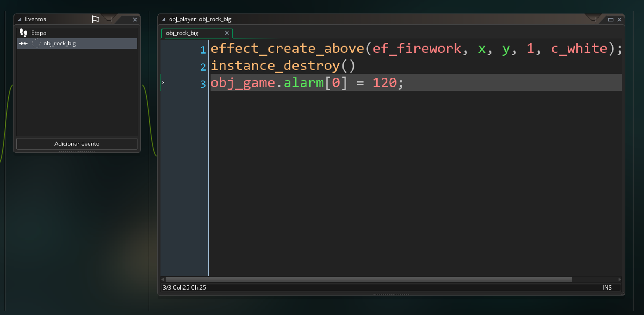The height and width of the screenshot is (315, 644).
Task: Click the c_white color constant in line 1
Action: pyautogui.click(x=579, y=48)
